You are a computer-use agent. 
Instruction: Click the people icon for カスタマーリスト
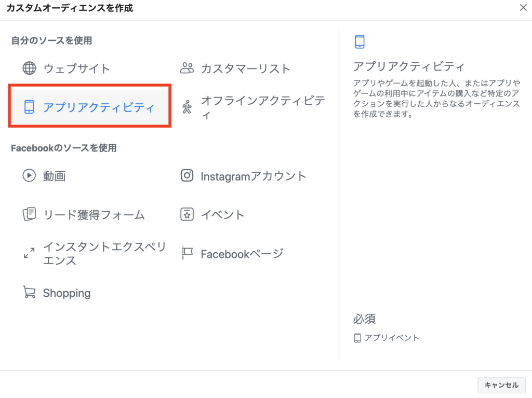click(x=187, y=68)
